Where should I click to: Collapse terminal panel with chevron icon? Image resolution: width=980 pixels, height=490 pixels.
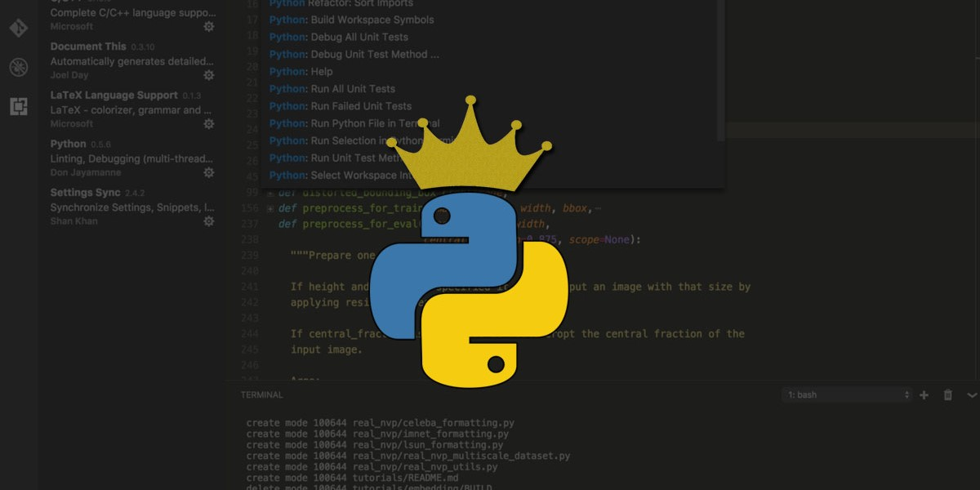point(972,395)
